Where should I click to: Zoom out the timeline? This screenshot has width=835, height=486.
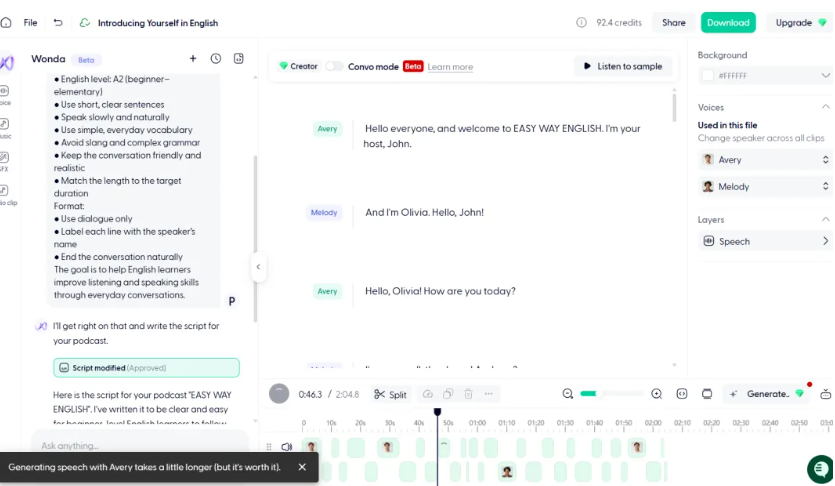[568, 394]
